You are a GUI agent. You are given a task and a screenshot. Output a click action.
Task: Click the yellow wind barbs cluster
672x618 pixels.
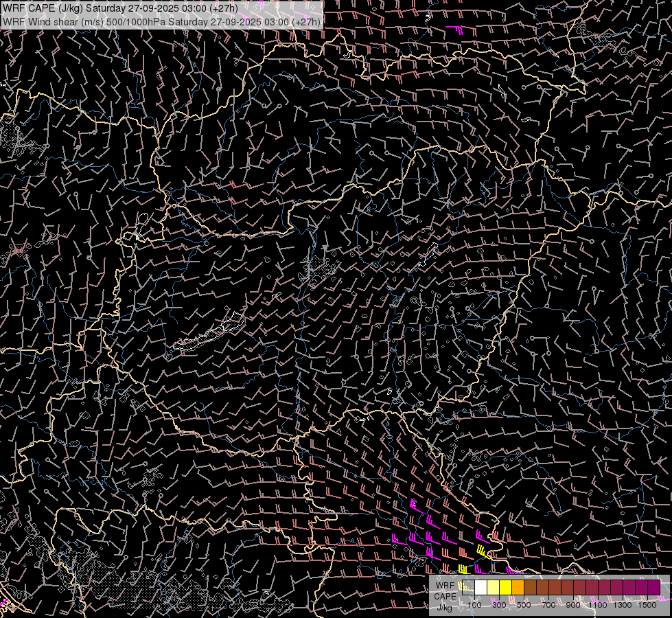pos(482,551)
